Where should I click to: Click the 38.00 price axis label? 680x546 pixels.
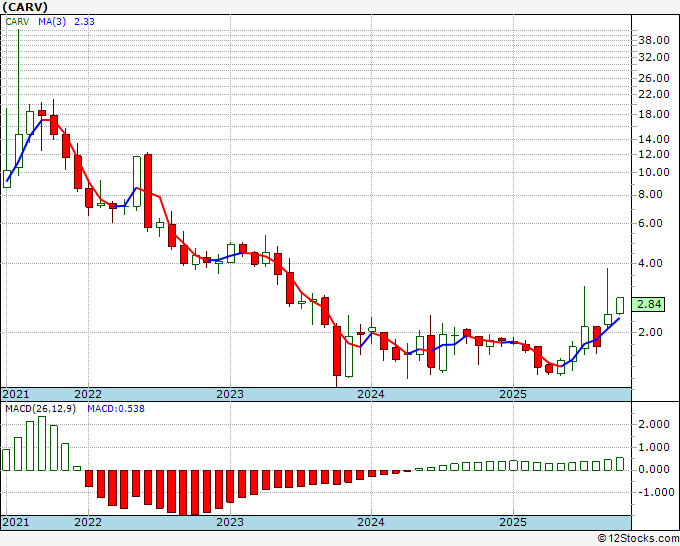[x=654, y=40]
